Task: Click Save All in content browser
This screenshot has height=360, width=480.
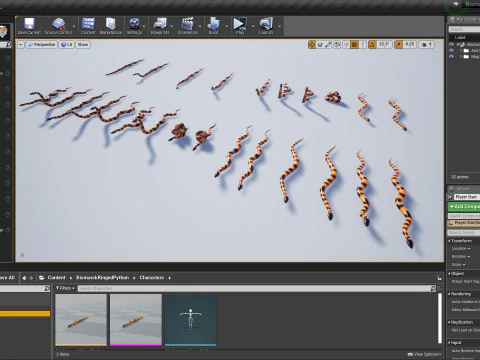Action: [x=7, y=278]
